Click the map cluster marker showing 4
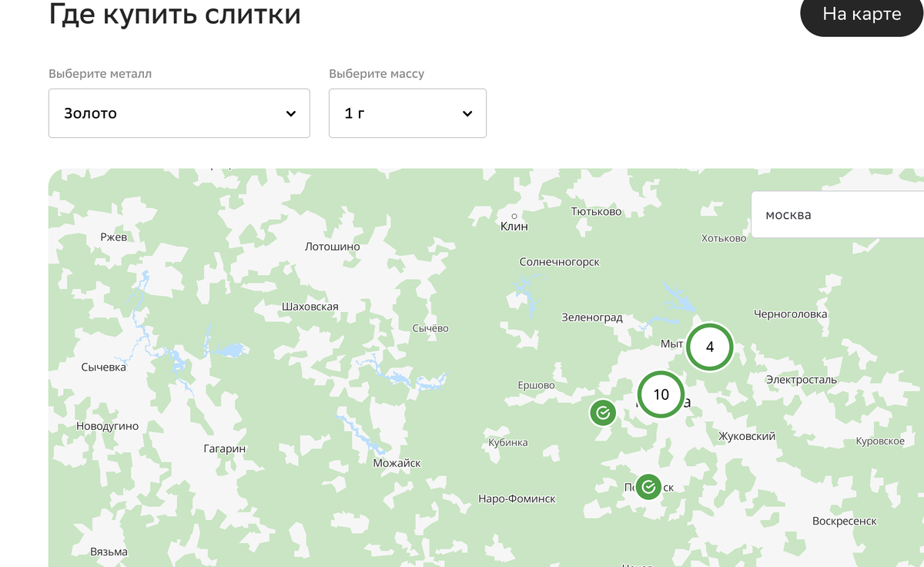 709,347
